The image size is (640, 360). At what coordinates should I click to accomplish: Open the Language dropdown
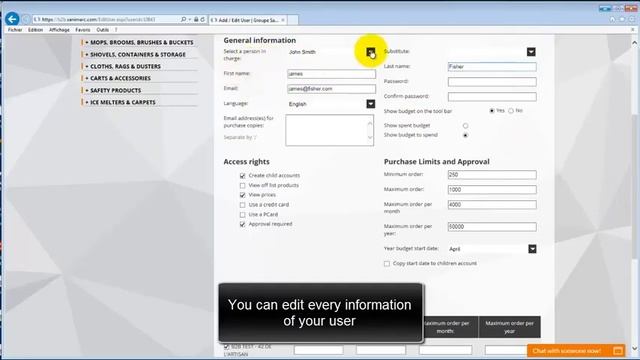371,104
